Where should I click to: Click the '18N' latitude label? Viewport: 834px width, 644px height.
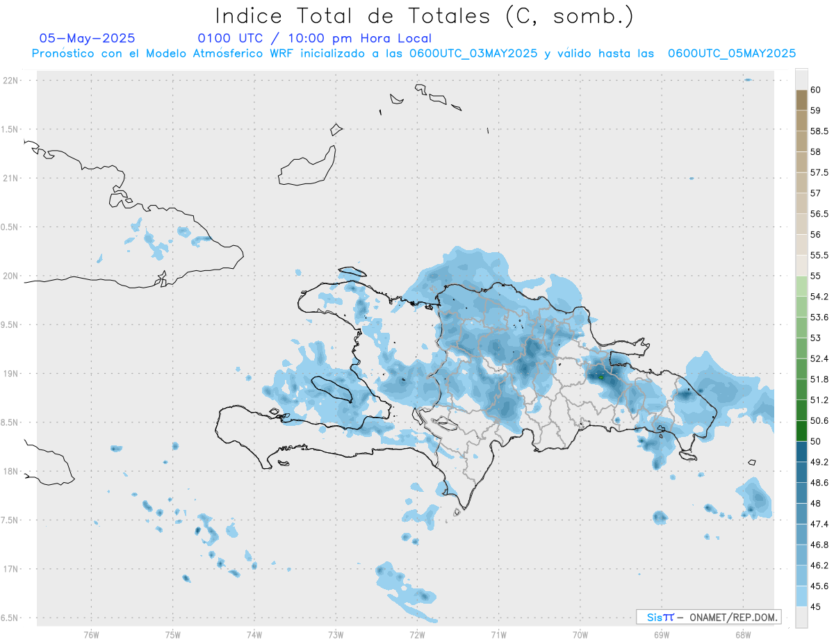(x=10, y=472)
